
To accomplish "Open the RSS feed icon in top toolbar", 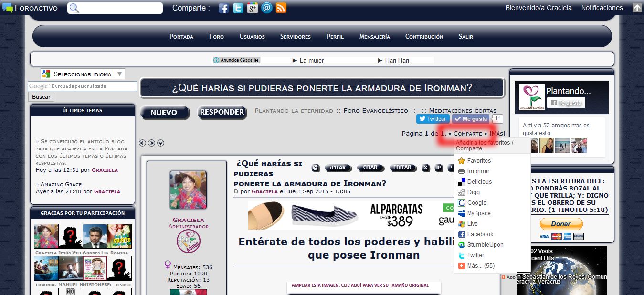I will pyautogui.click(x=281, y=8).
